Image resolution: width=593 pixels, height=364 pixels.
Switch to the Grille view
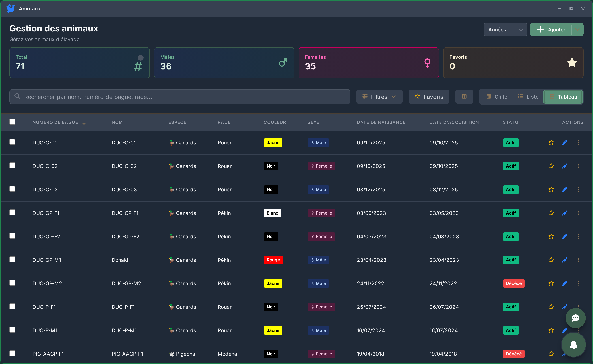497,97
